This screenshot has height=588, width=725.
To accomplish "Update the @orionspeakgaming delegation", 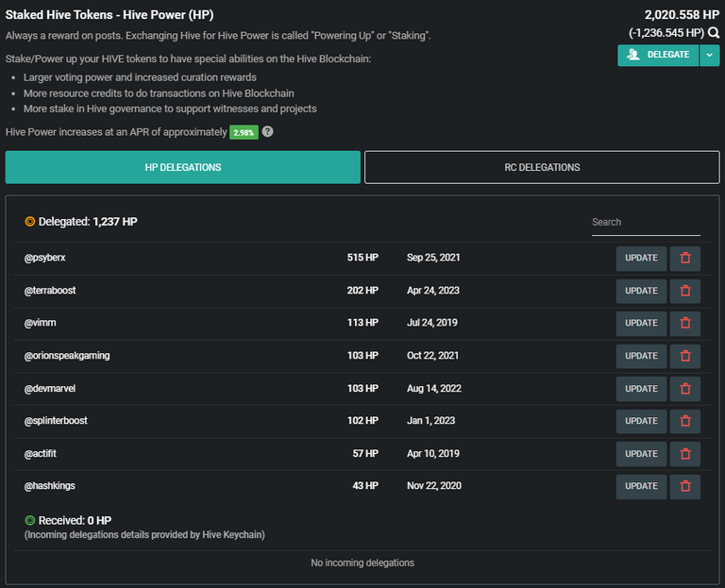I will click(641, 356).
